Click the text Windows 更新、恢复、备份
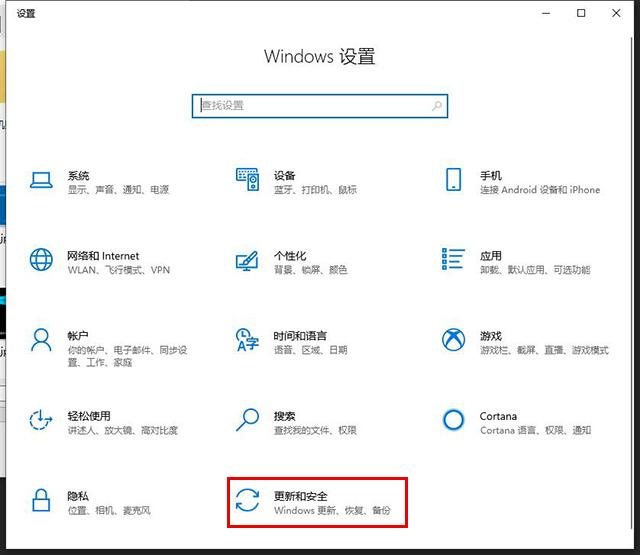 pyautogui.click(x=332, y=510)
